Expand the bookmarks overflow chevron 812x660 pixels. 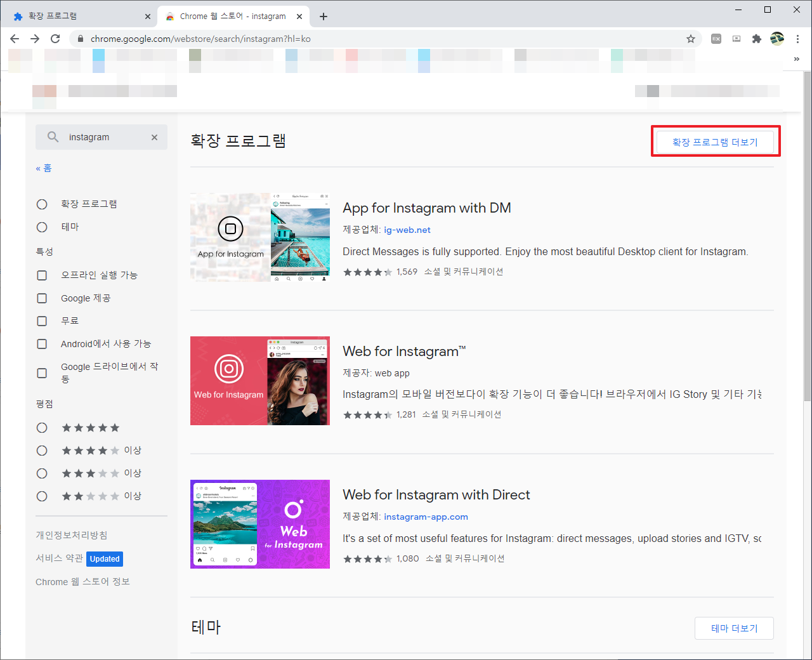click(797, 58)
